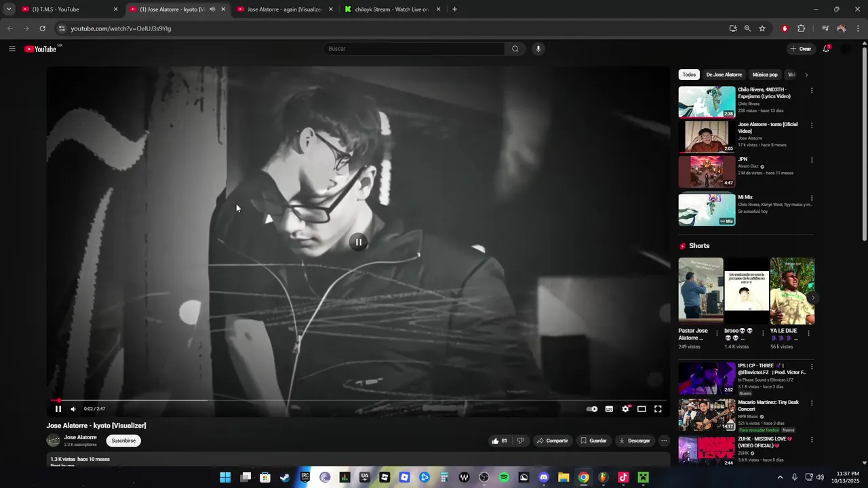The width and height of the screenshot is (868, 488).
Task: Switch to chiloyk Stream tab
Action: [x=392, y=9]
